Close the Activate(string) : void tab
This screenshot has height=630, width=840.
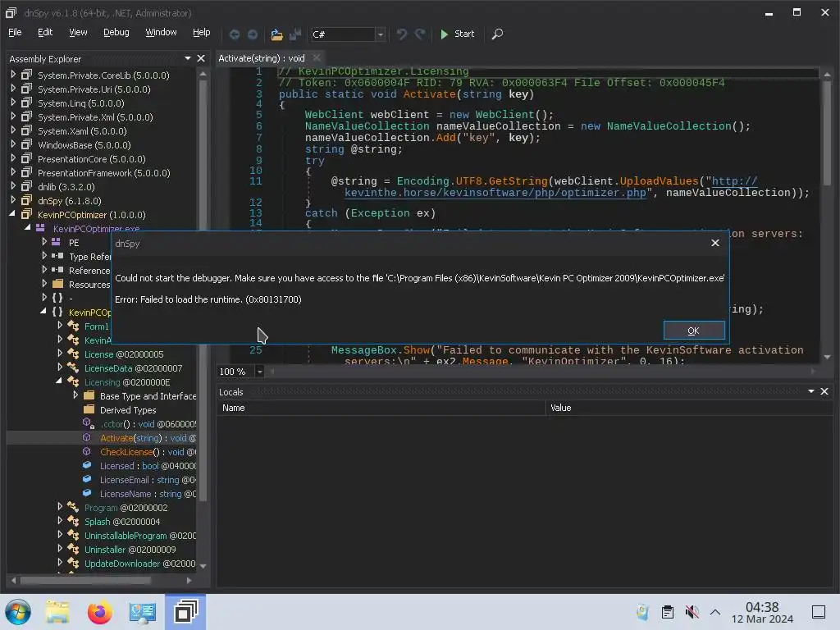click(317, 57)
